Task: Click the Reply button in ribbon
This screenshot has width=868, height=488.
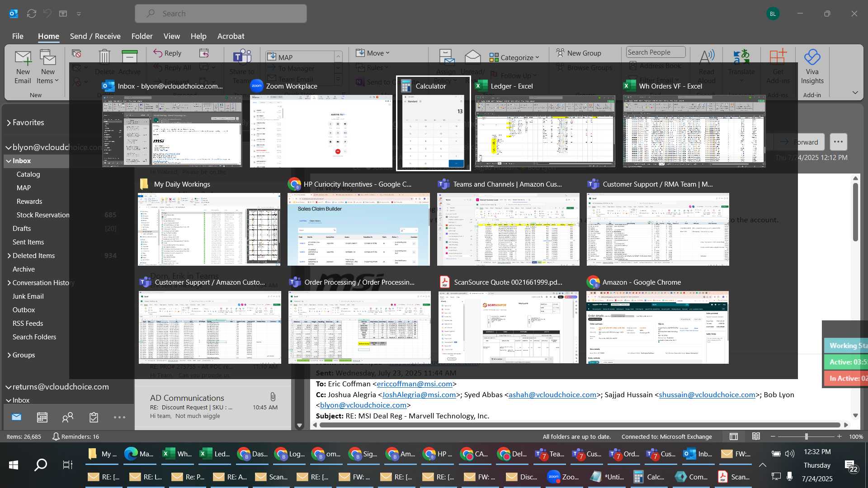Action: (x=167, y=53)
